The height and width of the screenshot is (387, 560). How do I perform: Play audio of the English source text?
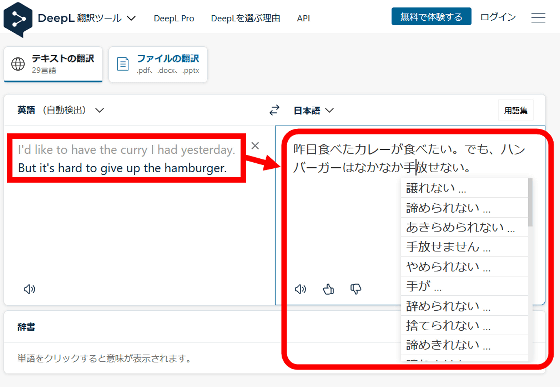click(x=30, y=289)
